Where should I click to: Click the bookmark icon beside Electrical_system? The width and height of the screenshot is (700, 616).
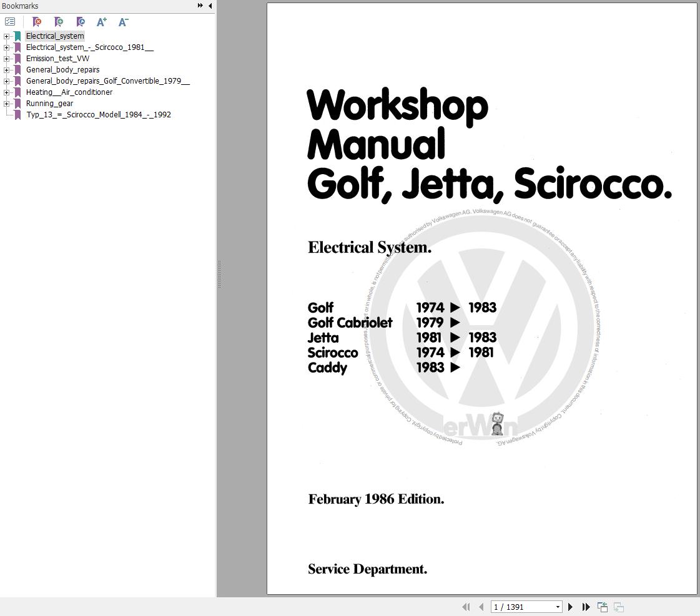point(17,36)
